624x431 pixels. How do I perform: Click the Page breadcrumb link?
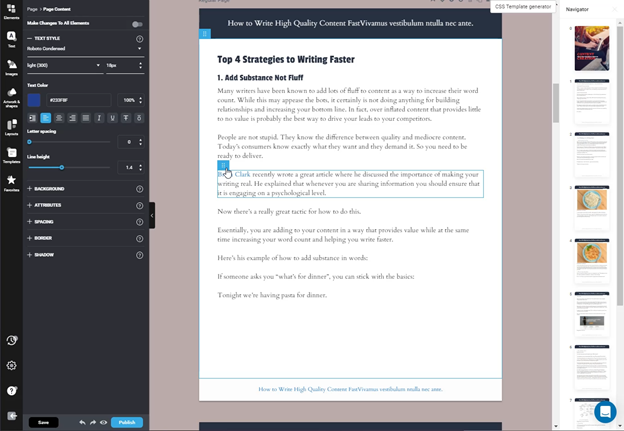coord(32,9)
